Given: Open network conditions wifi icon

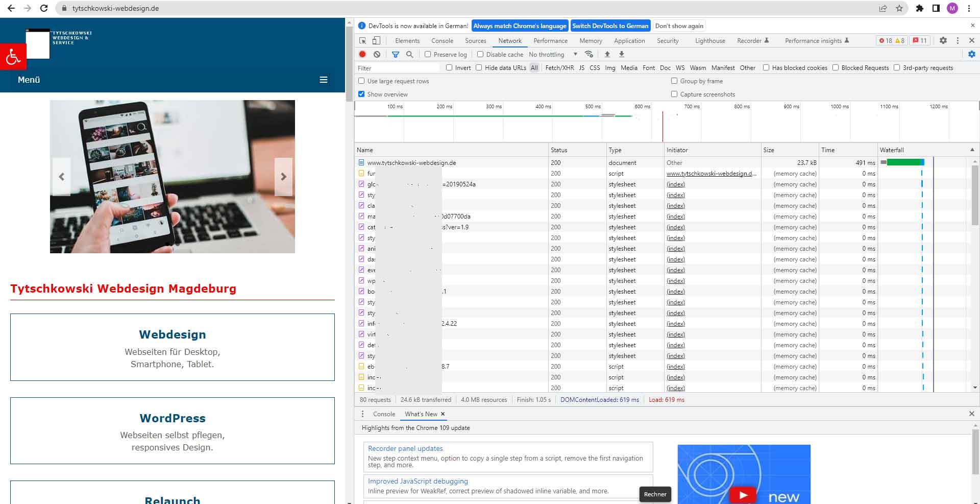Looking at the screenshot, I should pyautogui.click(x=589, y=54).
